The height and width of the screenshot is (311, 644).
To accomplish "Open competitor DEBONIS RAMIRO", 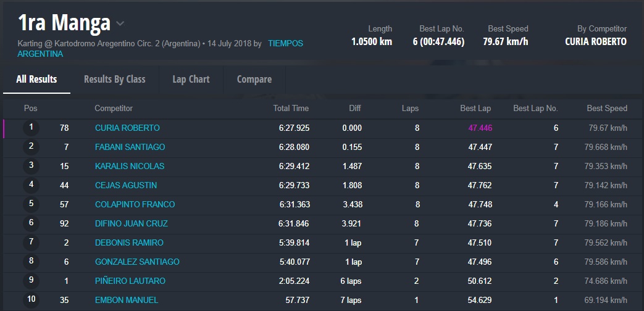I will coord(129,243).
